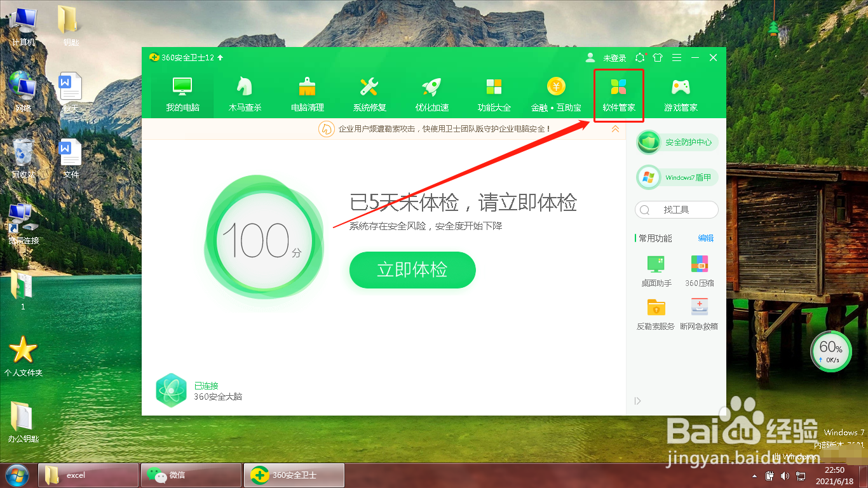The width and height of the screenshot is (868, 488).
Task: Select the 宽带连接 desktop shortcut
Action: point(24,224)
